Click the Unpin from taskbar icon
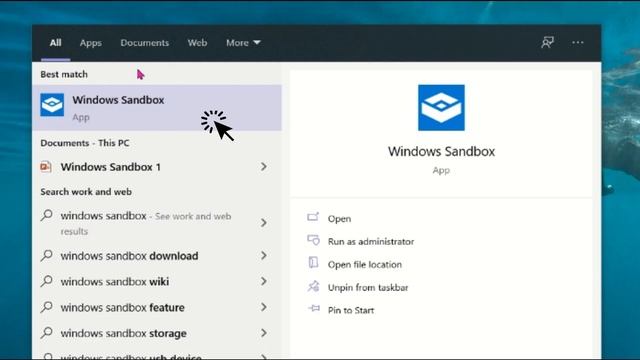This screenshot has width=640, height=360. (x=313, y=286)
